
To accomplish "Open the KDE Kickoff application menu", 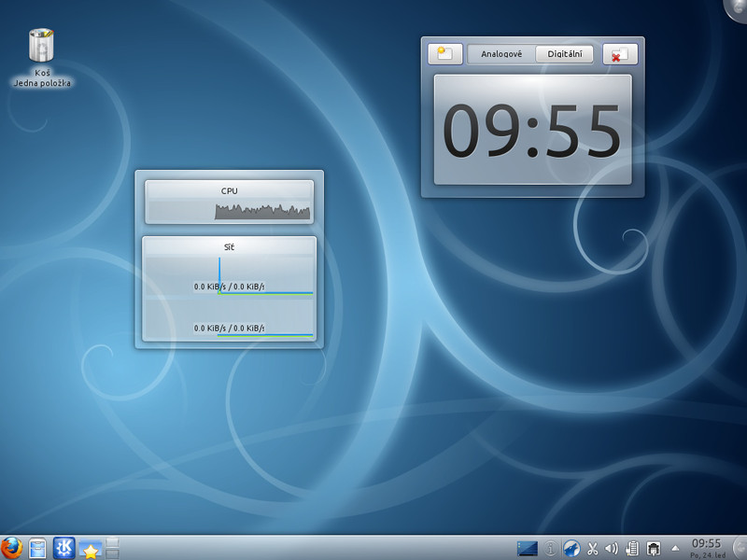I will pyautogui.click(x=63, y=548).
